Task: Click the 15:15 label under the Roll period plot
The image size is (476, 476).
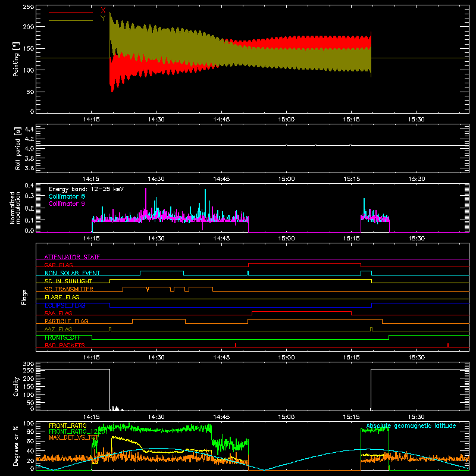Action: (x=352, y=179)
